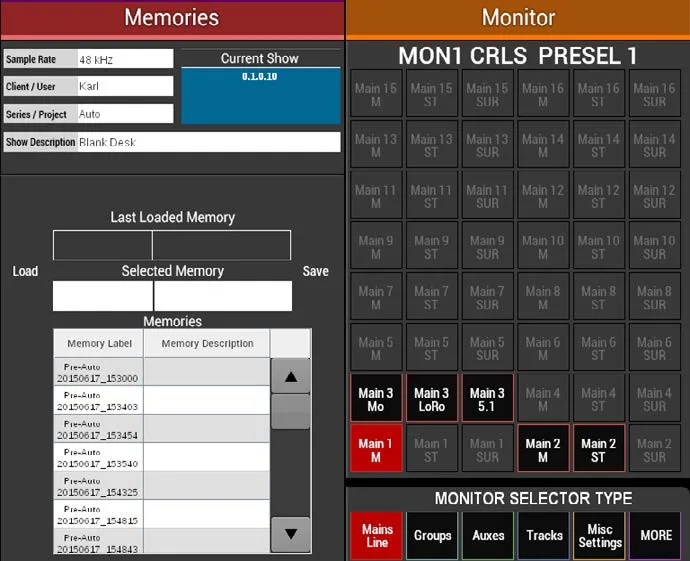The height and width of the screenshot is (561, 690).
Task: Open Misc Settings selector type
Action: (599, 535)
